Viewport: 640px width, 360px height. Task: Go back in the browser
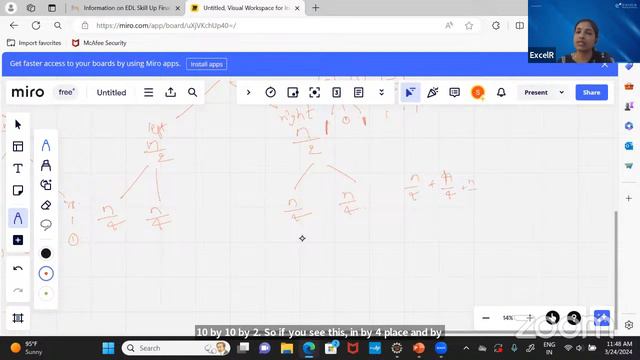point(14,25)
